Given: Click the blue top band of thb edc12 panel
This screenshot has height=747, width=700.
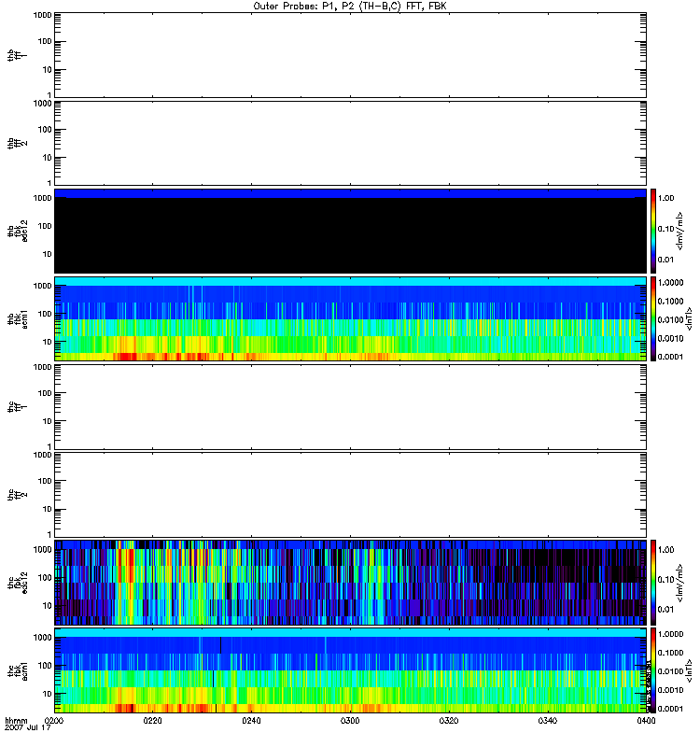Looking at the screenshot, I should tap(350, 193).
